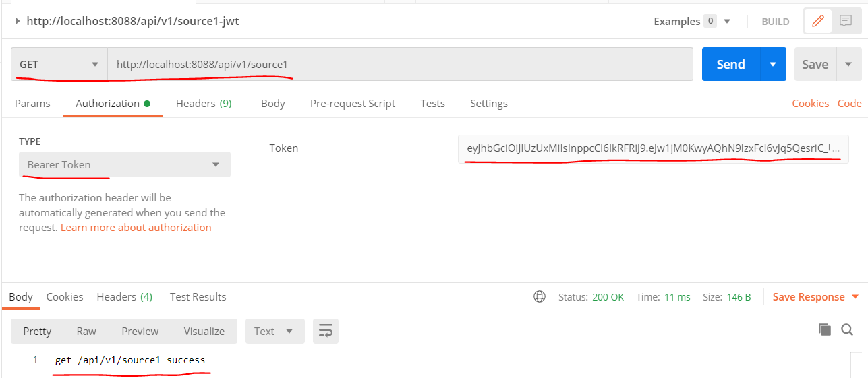Open the Send button dropdown arrow
The height and width of the screenshot is (378, 868).
pos(773,65)
